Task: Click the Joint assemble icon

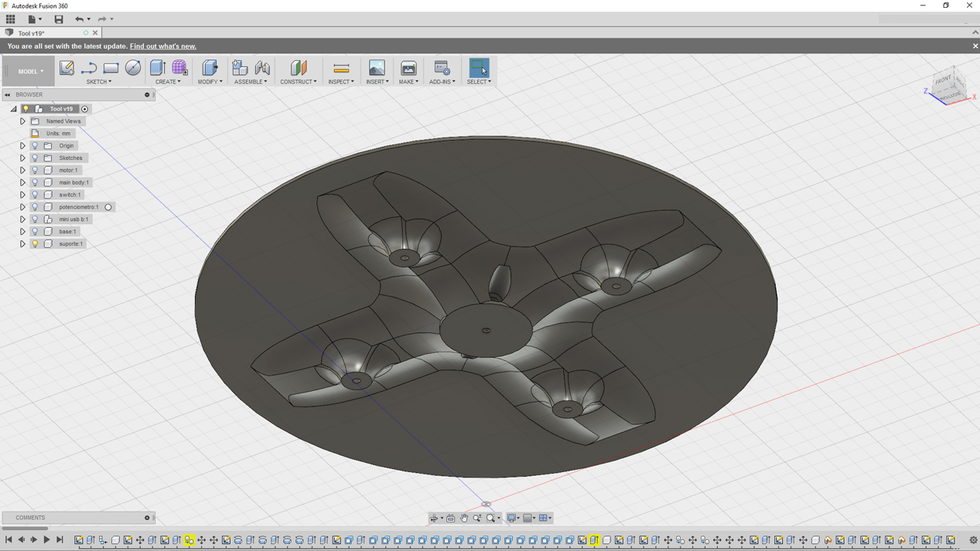Action: [x=262, y=68]
